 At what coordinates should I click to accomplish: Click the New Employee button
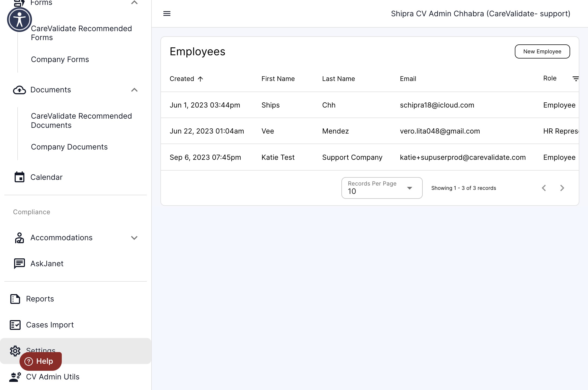coord(542,51)
